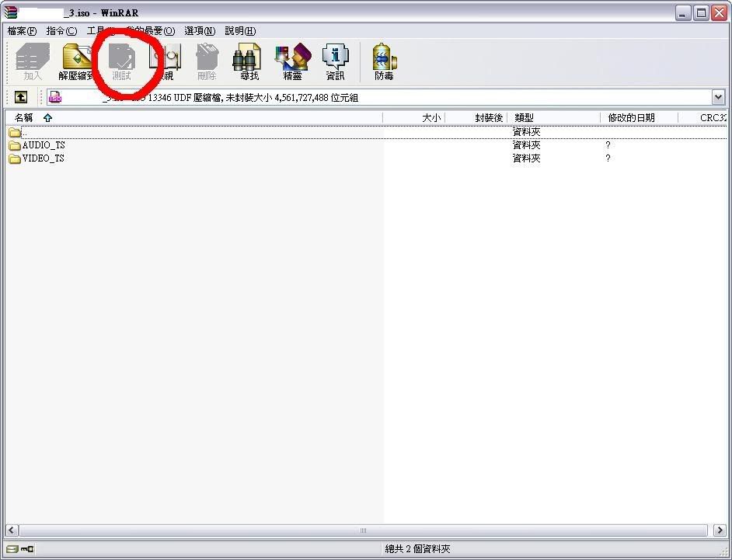Image resolution: width=732 pixels, height=560 pixels.
Task: Show archive 資訊 (Info) via toolbar icon
Action: pyautogui.click(x=335, y=61)
